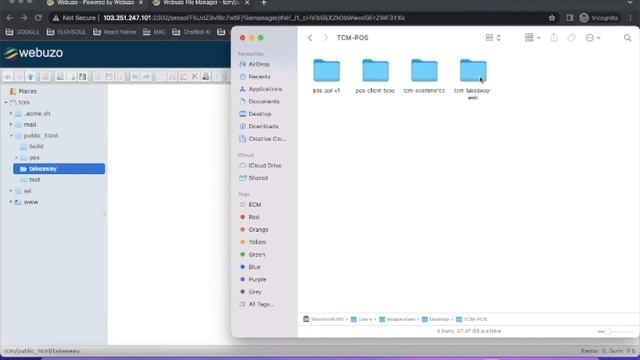Collapse public_html folder node
The height and width of the screenshot is (360, 640).
click(x=11, y=136)
